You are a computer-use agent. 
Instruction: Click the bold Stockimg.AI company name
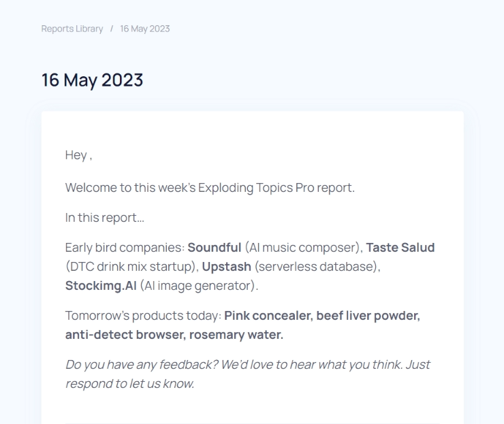[101, 286]
